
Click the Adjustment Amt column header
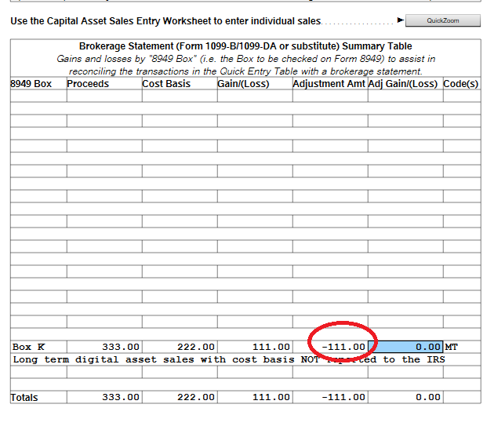(x=329, y=84)
